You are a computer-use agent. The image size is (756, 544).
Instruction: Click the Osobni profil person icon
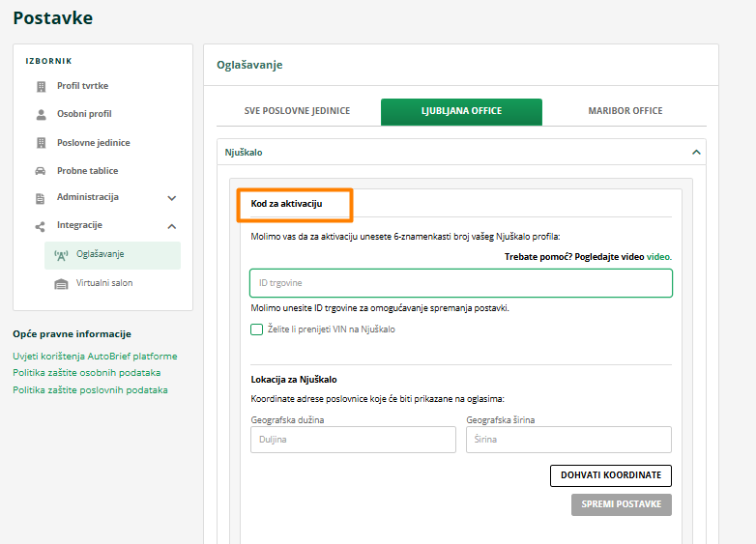[41, 114]
